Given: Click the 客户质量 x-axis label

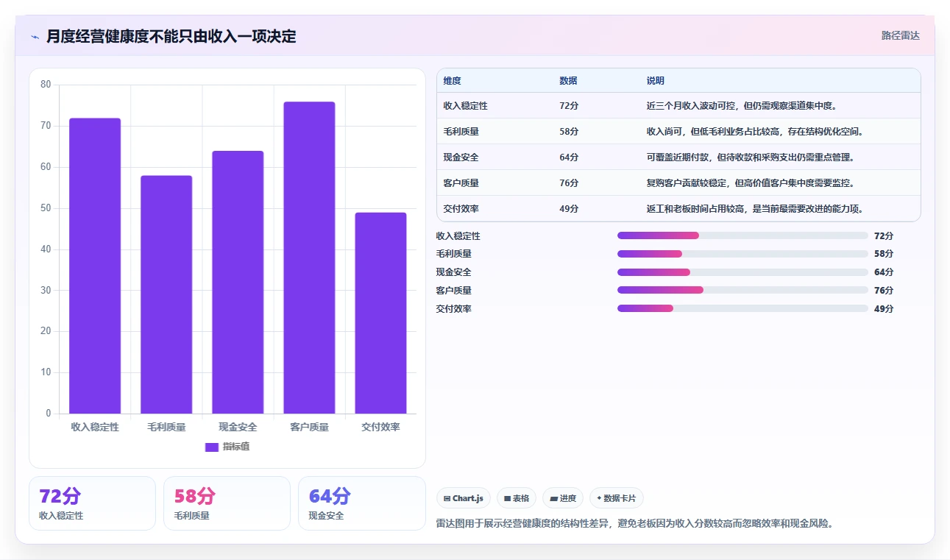Looking at the screenshot, I should coord(309,427).
